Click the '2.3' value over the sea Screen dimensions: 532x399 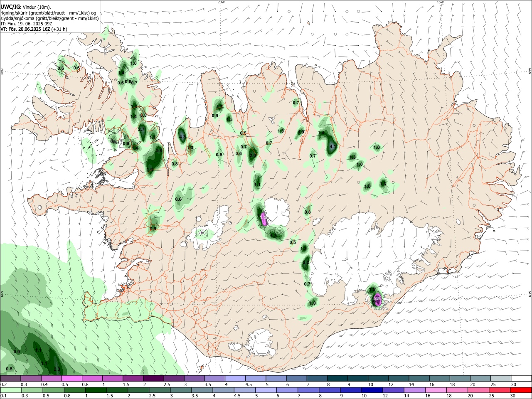coord(57,369)
